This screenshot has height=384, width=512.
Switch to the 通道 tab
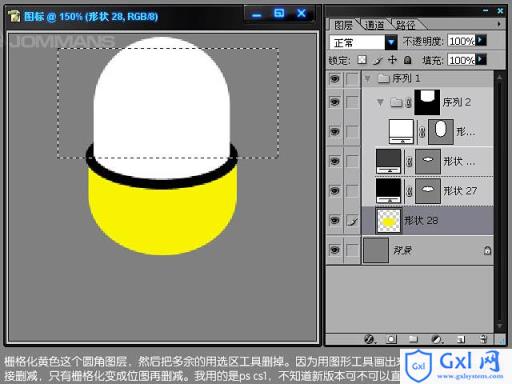pos(374,25)
